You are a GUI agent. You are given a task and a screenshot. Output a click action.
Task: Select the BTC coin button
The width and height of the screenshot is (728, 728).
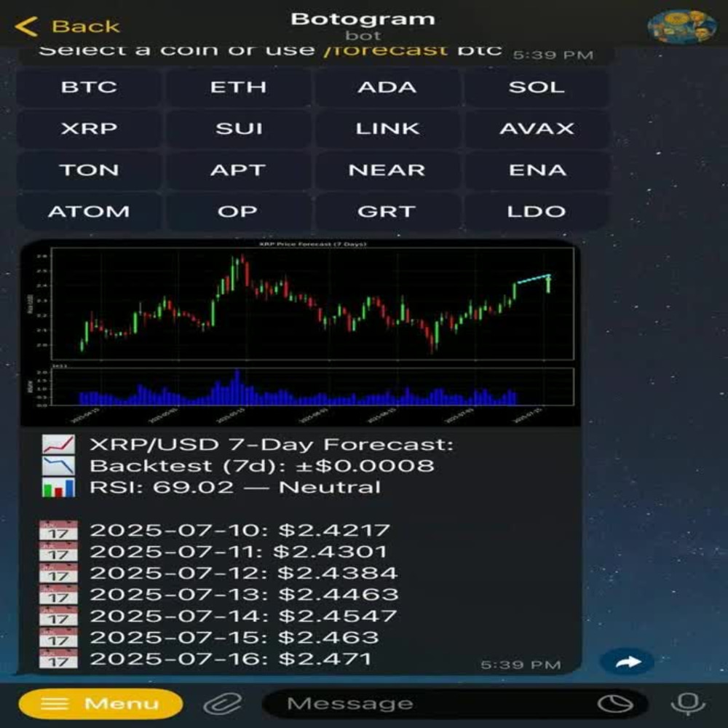89,87
